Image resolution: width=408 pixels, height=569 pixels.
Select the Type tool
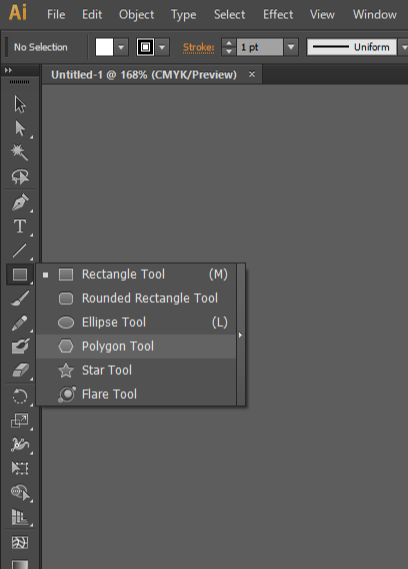20,226
